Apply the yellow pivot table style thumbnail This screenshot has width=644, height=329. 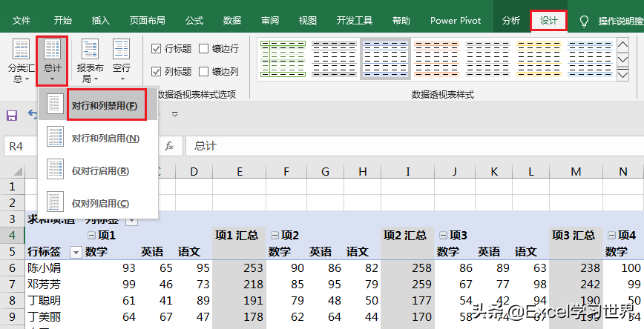click(x=539, y=59)
